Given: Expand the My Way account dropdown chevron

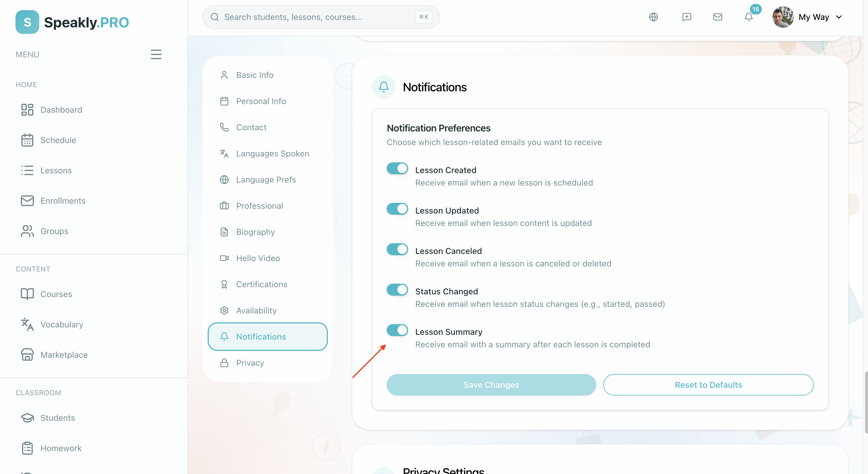Looking at the screenshot, I should click(839, 17).
